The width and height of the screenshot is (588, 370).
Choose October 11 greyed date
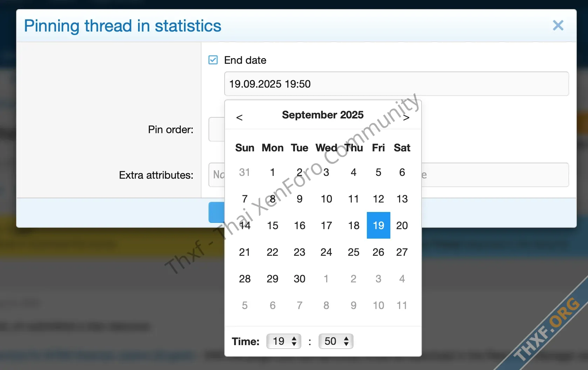pyautogui.click(x=402, y=305)
